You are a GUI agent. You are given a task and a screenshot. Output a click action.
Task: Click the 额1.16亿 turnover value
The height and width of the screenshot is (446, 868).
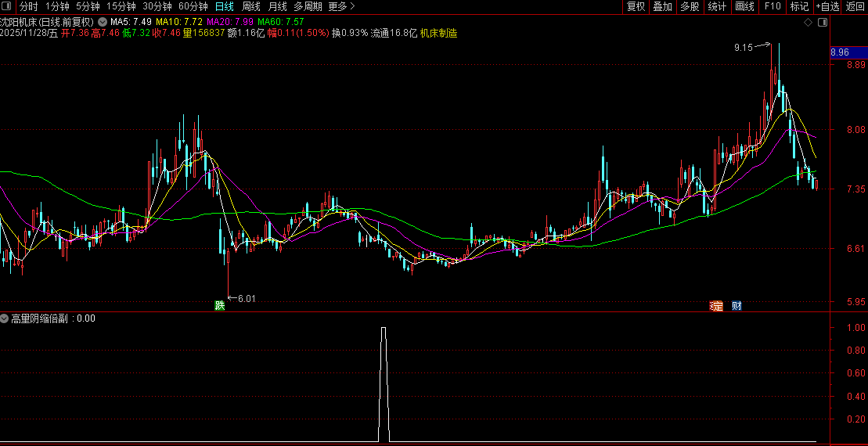(x=247, y=33)
